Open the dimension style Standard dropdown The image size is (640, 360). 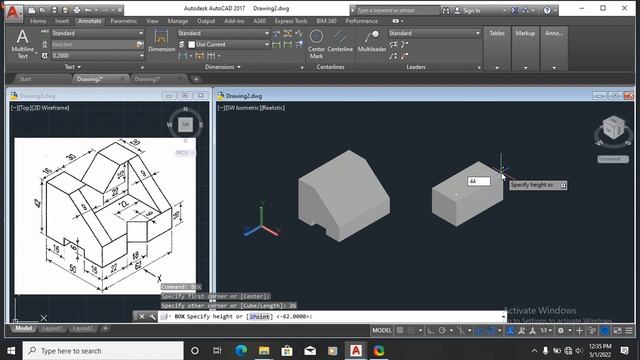click(223, 33)
